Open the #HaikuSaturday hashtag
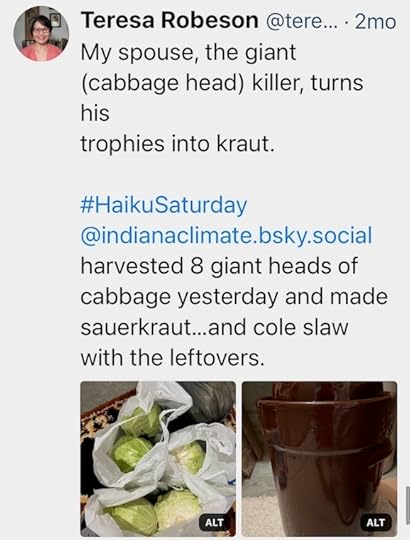410x540 pixels. click(164, 206)
